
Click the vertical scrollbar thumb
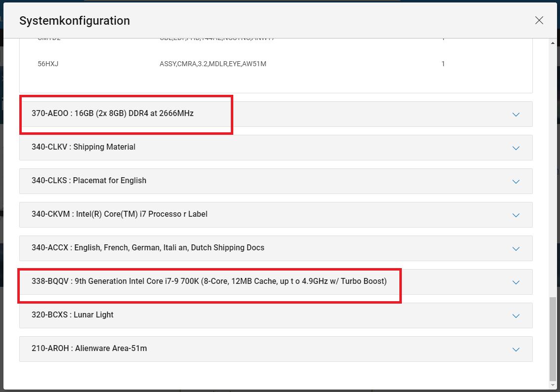click(x=553, y=339)
